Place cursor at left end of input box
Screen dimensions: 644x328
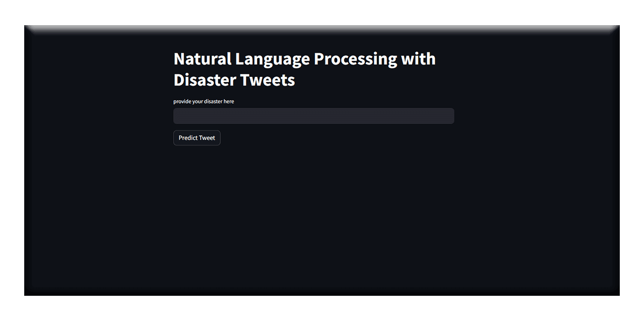[178, 116]
